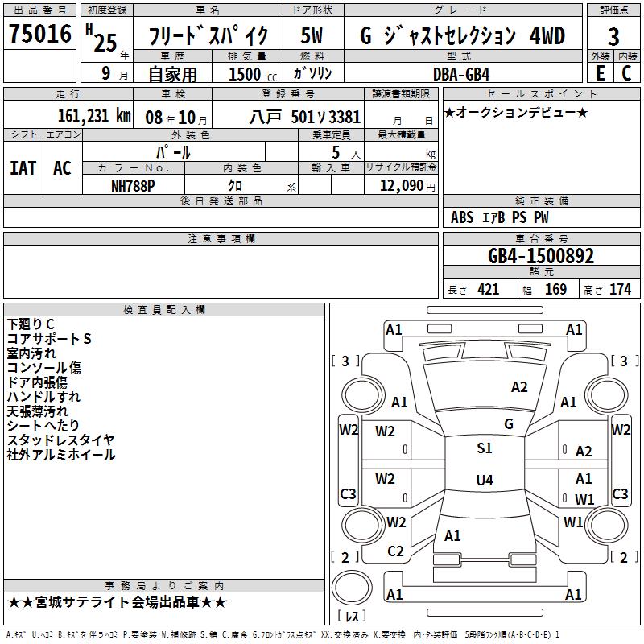Click inspector note スタッドレスタイヤ
The image size is (644, 644).
tap(61, 440)
